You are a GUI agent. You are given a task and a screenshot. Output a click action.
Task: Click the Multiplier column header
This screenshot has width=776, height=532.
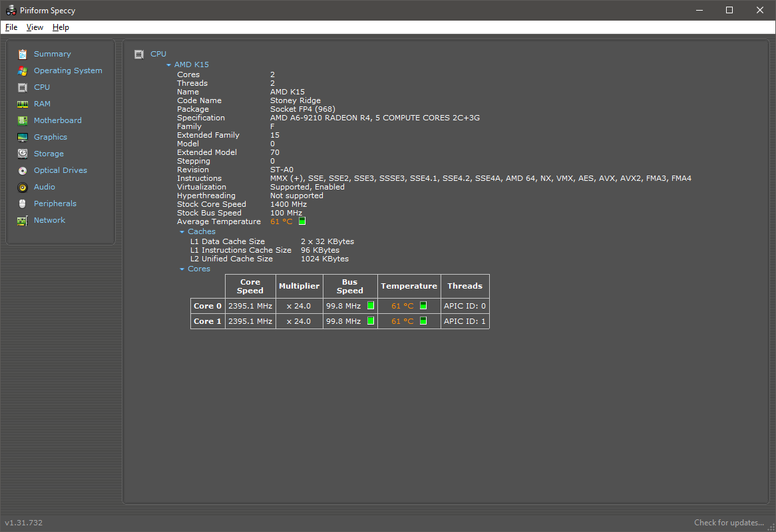(x=299, y=286)
